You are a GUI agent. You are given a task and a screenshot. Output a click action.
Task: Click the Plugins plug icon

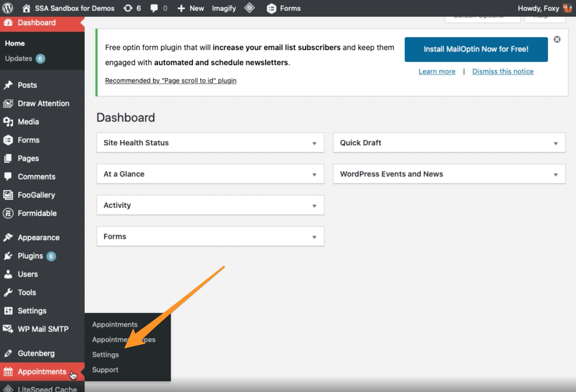(8, 256)
